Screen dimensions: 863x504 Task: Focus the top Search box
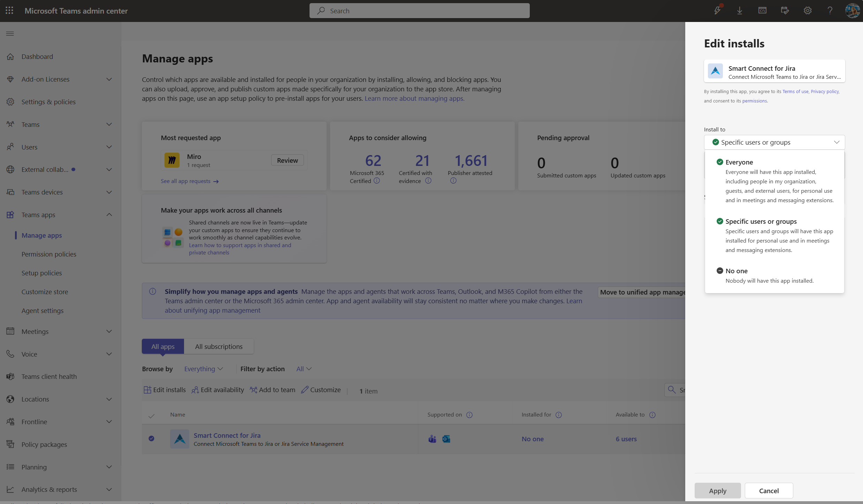point(419,11)
